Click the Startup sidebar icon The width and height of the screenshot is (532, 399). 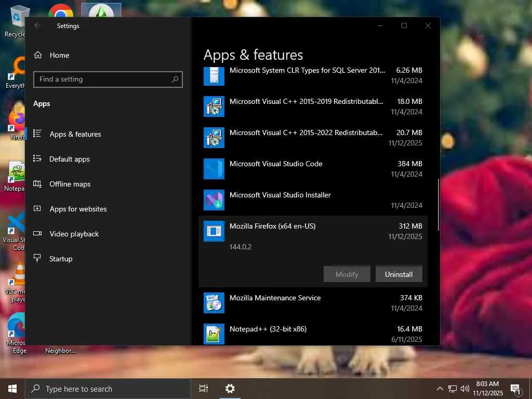(37, 258)
